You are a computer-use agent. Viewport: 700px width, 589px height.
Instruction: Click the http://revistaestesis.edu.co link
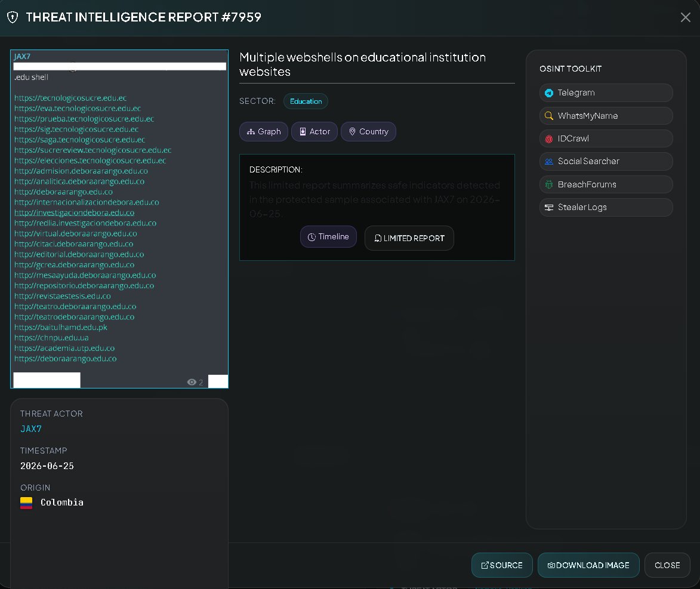coord(63,296)
